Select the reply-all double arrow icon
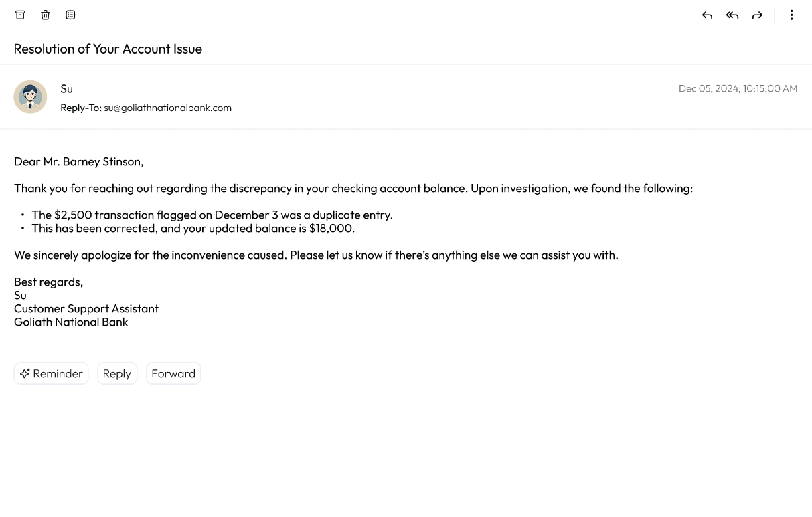This screenshot has width=812, height=517. point(732,15)
